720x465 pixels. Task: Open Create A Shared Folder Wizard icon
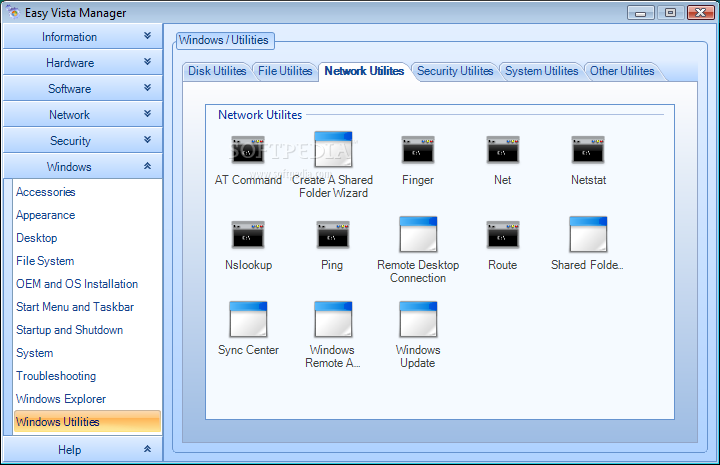tap(333, 149)
